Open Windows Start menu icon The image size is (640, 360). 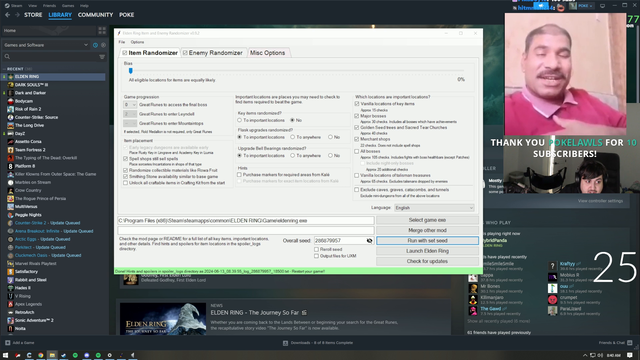click(x=5, y=356)
